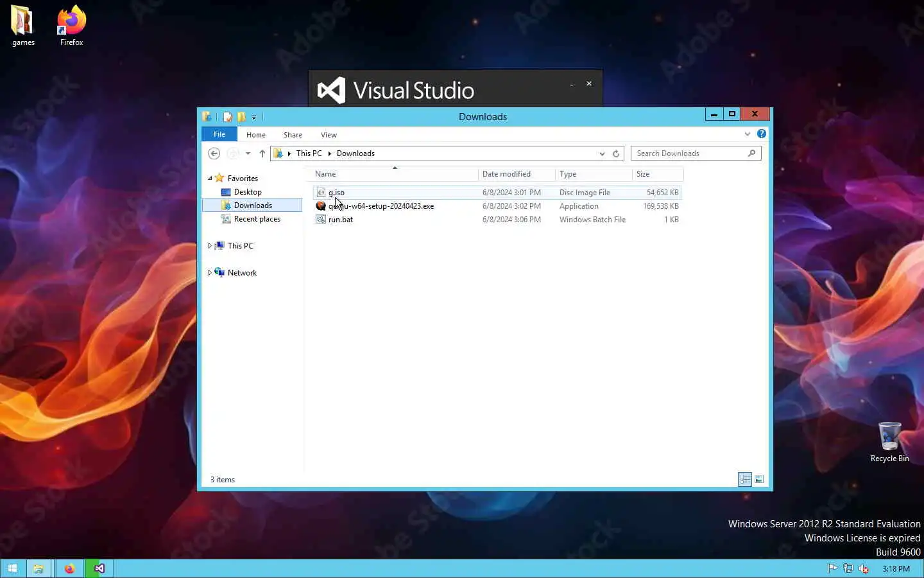The image size is (924, 578).
Task: Minimize the Visual Studio splash window
Action: coord(571,84)
